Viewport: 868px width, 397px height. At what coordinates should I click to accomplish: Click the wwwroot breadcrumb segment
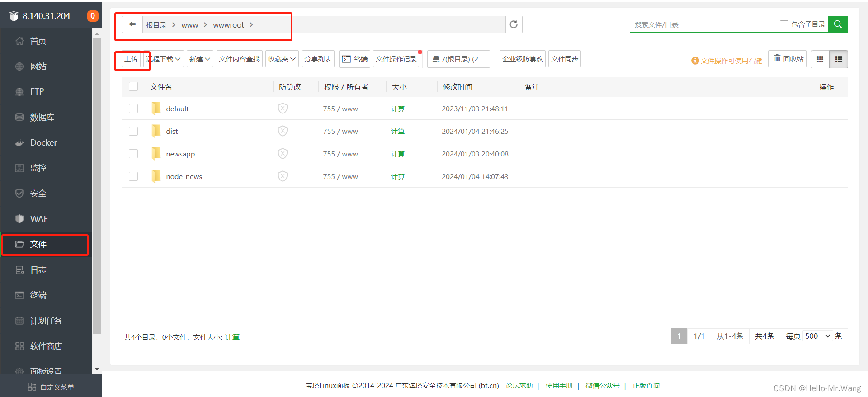[228, 25]
